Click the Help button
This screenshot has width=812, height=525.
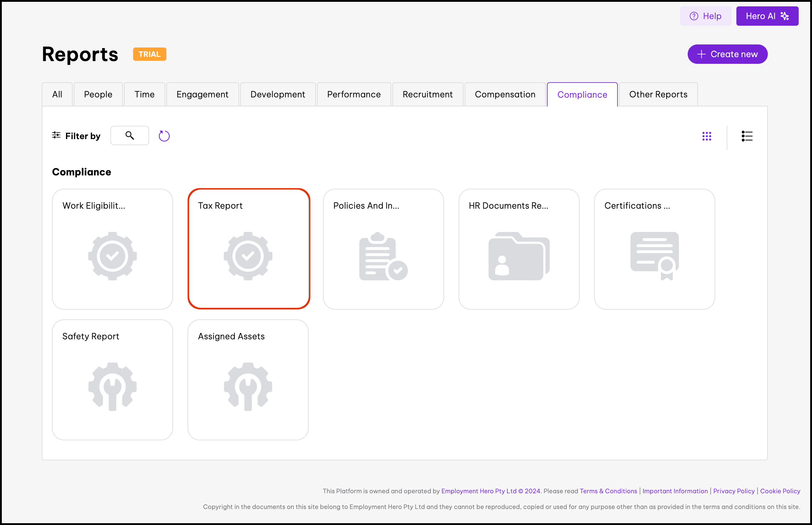705,16
